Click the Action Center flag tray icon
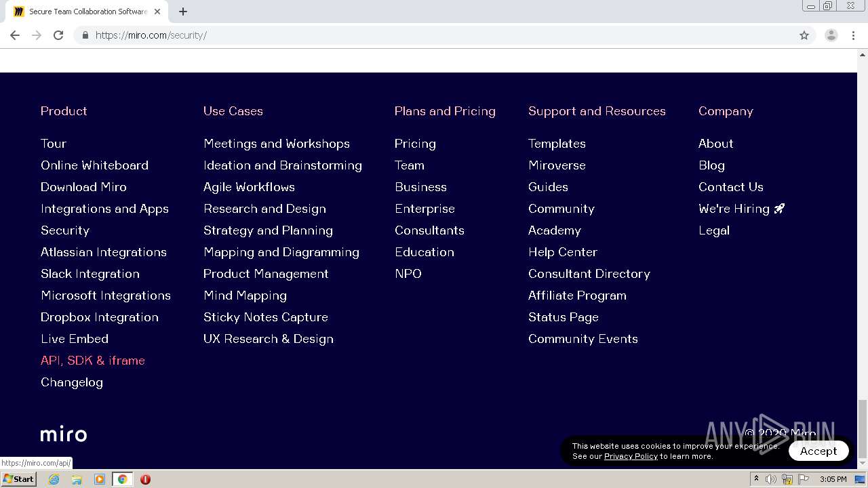The image size is (868, 488). (x=804, y=479)
